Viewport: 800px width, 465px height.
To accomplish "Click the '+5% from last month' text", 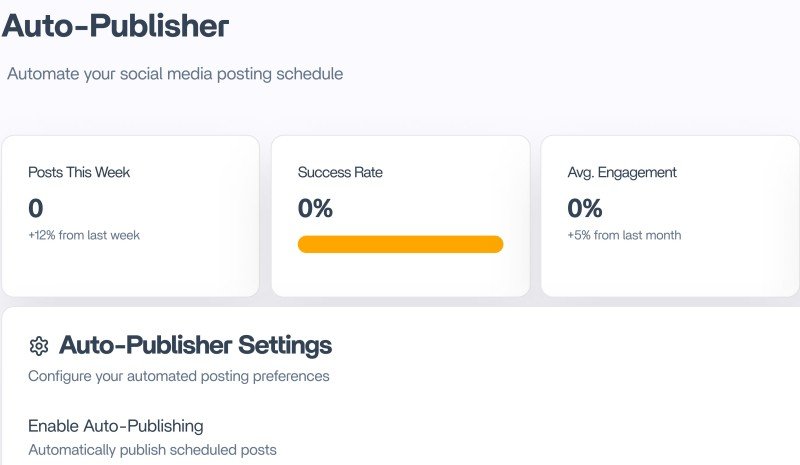I will tap(624, 235).
